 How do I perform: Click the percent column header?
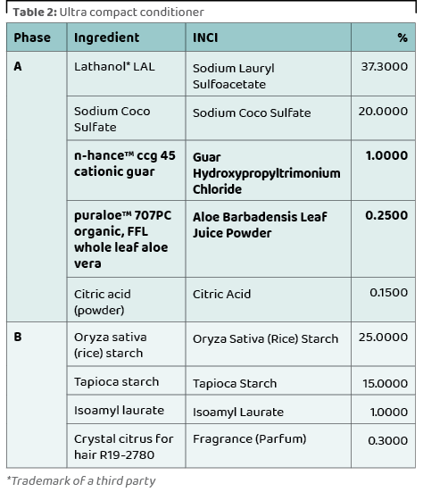pyautogui.click(x=383, y=38)
